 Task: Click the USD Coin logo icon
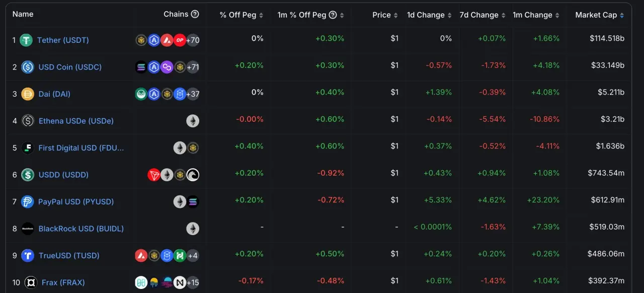click(28, 67)
